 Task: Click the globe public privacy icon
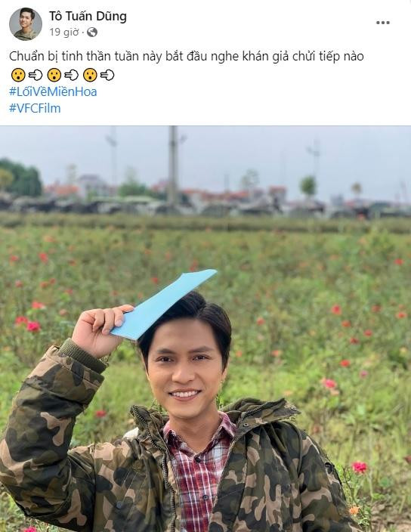(92, 32)
